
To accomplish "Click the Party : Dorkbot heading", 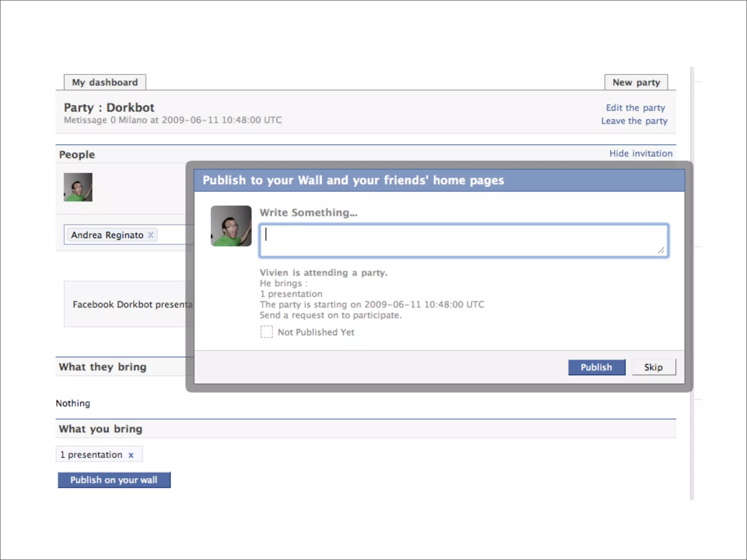I will click(109, 108).
